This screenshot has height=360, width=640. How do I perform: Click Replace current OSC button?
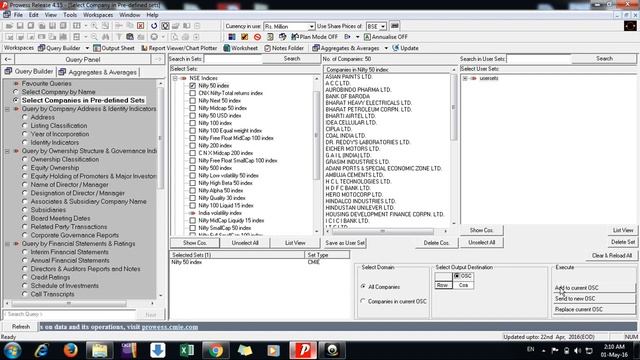coord(594,309)
